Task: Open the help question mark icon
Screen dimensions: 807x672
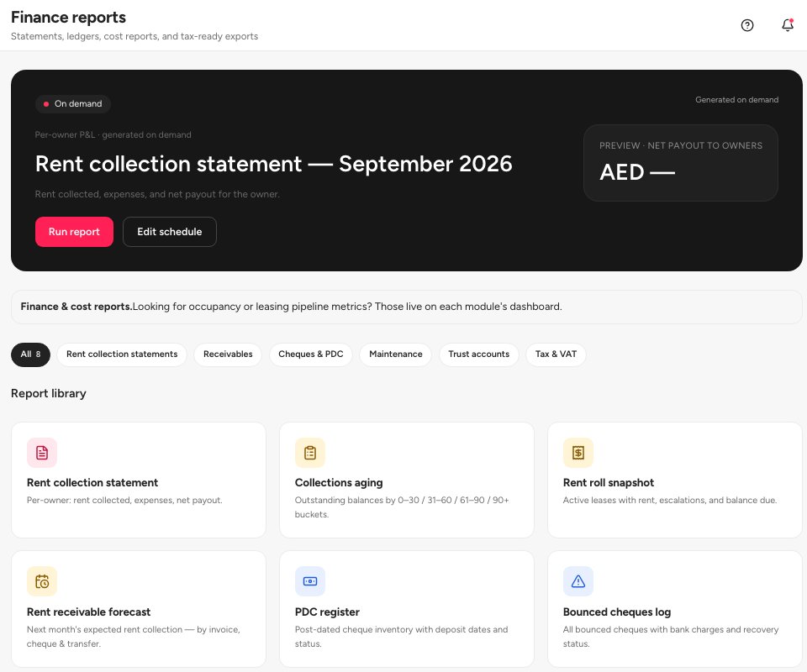Action: pos(746,25)
